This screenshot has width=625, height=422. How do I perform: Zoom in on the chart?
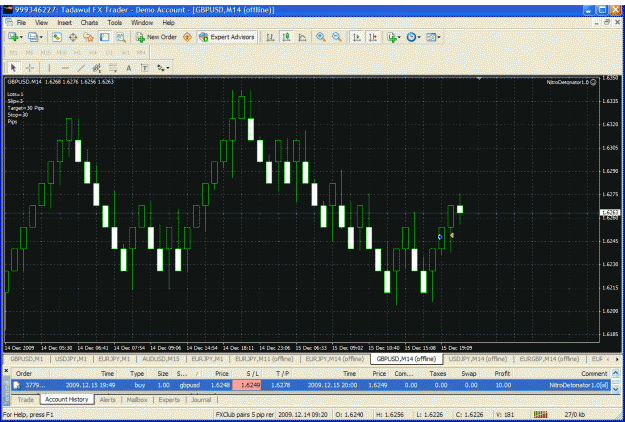click(x=320, y=37)
